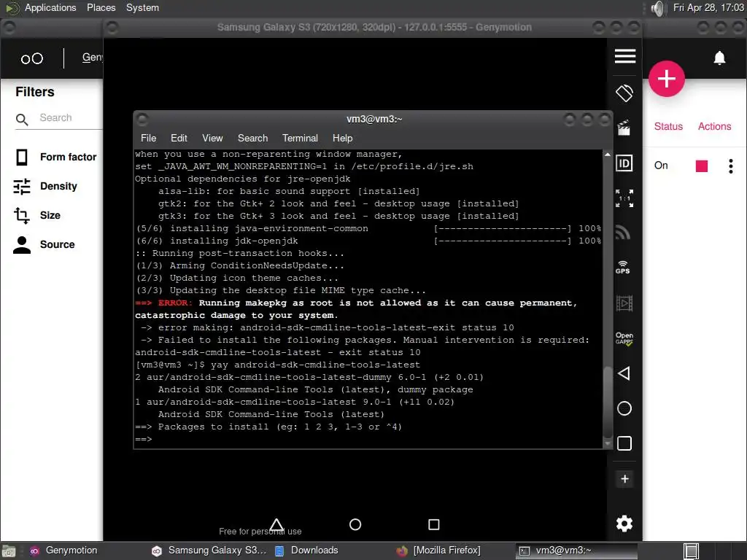The width and height of the screenshot is (747, 560).
Task: Click the device status 'On' text
Action: click(661, 166)
